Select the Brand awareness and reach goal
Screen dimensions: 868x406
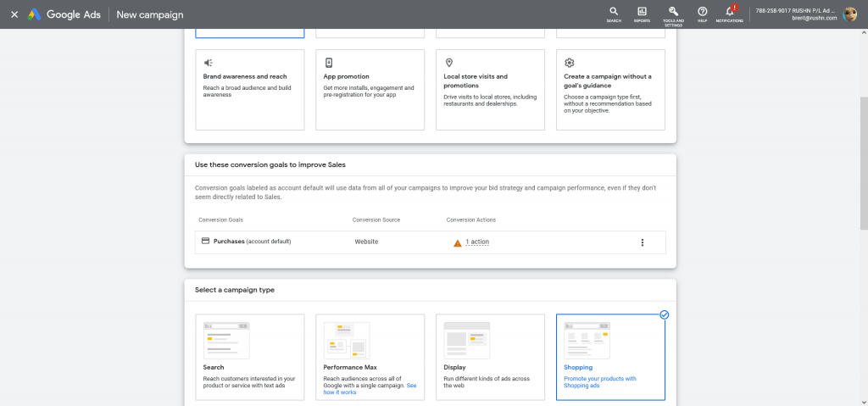coord(250,90)
